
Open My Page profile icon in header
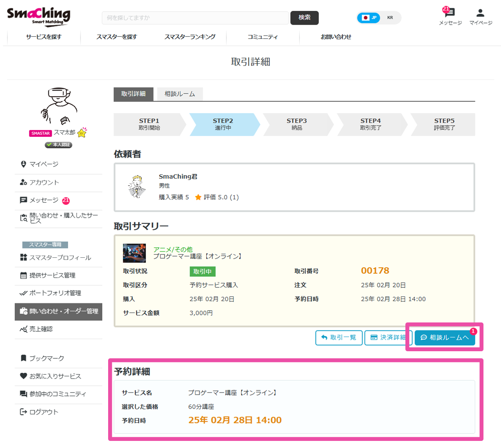click(481, 14)
